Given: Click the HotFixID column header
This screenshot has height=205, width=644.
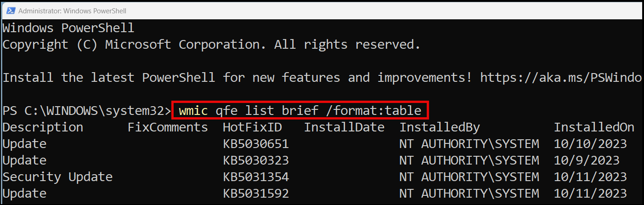Looking at the screenshot, I should click(x=252, y=127).
